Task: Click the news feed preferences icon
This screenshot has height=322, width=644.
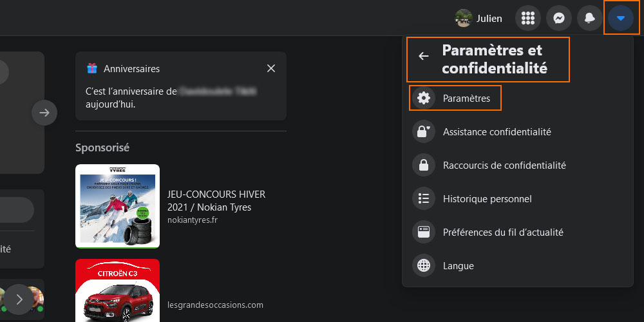Action: click(x=424, y=232)
